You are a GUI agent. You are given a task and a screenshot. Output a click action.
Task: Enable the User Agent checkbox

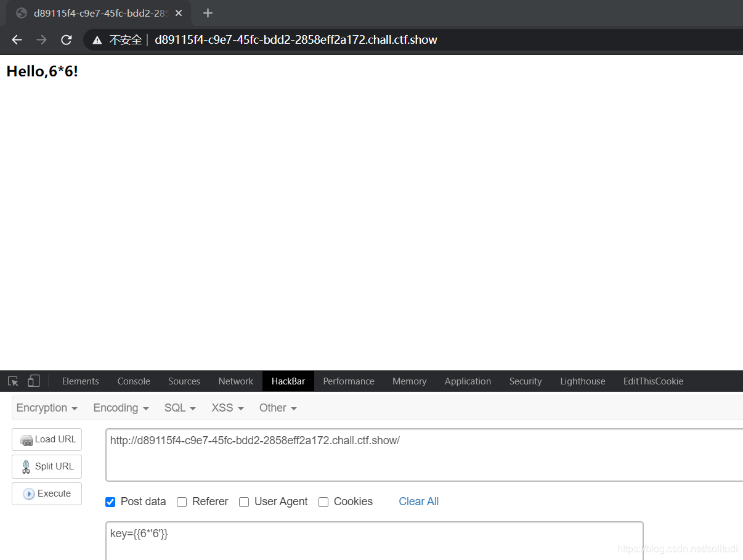point(244,502)
